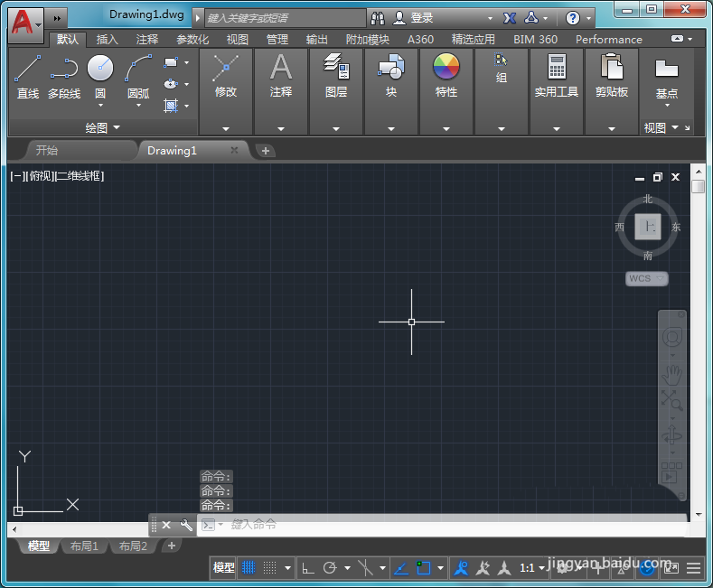Toggle auto-add annotation scales in status bar

coord(483,568)
